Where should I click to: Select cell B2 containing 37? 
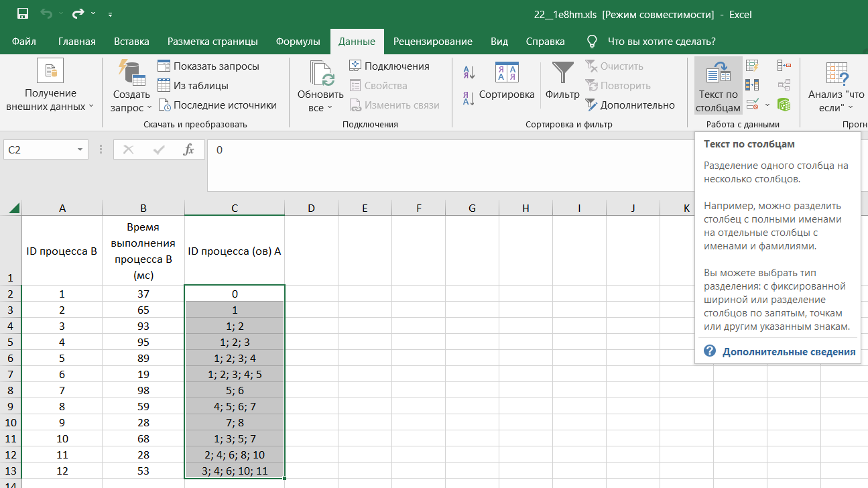[143, 294]
